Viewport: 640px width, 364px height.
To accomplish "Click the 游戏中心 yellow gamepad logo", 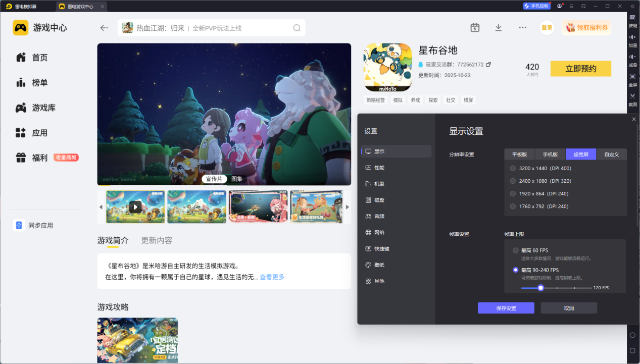I will (x=21, y=28).
